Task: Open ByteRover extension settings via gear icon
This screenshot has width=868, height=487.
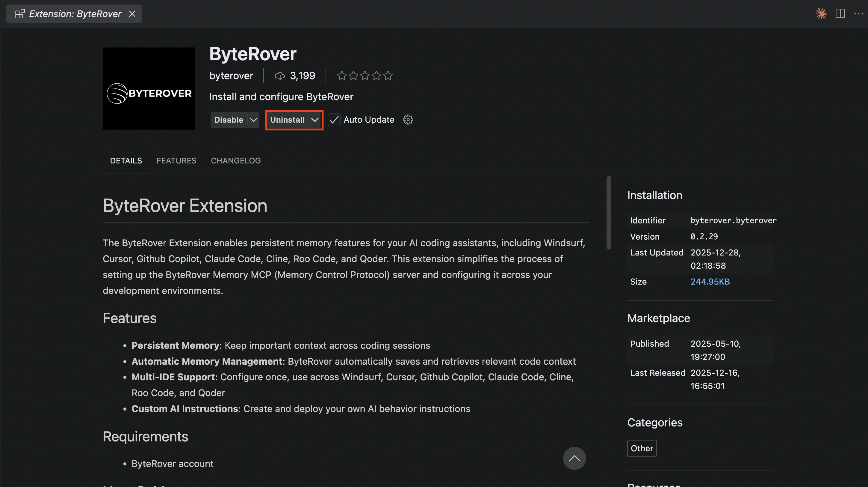Action: [408, 120]
